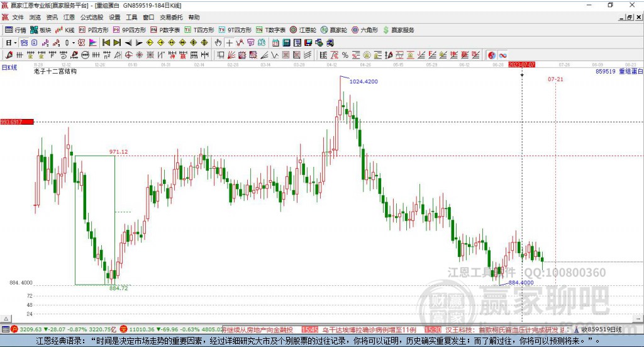Open the 板块 sector view
This screenshot has width=644, height=347.
pyautogui.click(x=40, y=30)
